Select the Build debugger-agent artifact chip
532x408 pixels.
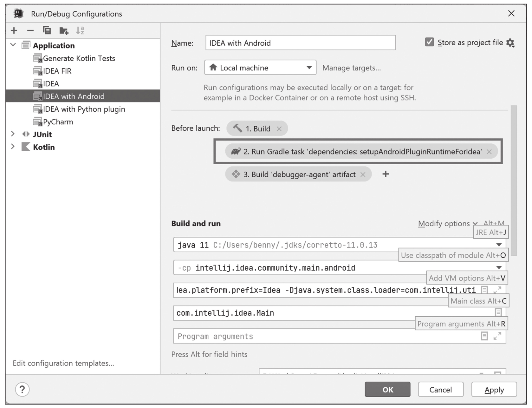[x=298, y=174]
